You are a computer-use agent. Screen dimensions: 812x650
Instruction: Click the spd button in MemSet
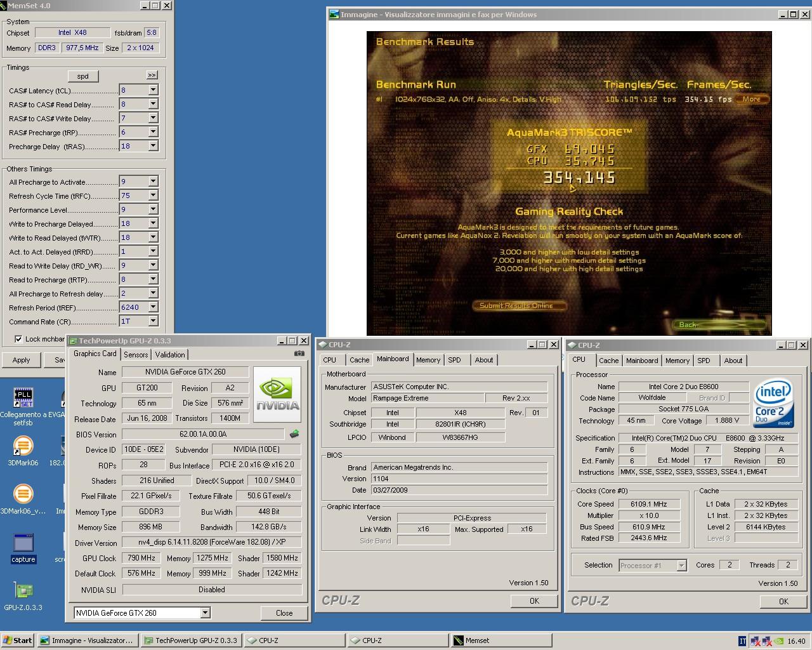pyautogui.click(x=83, y=76)
